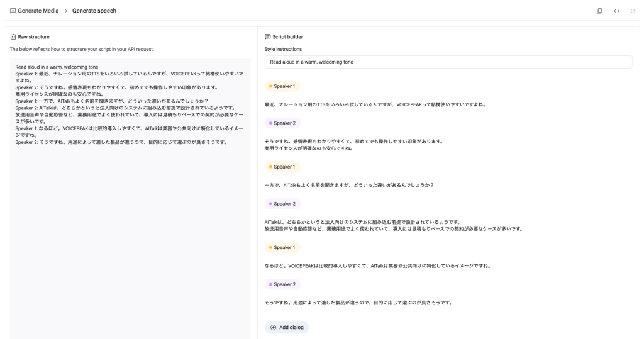
Task: Click dialog line starting '放送用音声や自動応答など' in Script builder
Action: 394,229
